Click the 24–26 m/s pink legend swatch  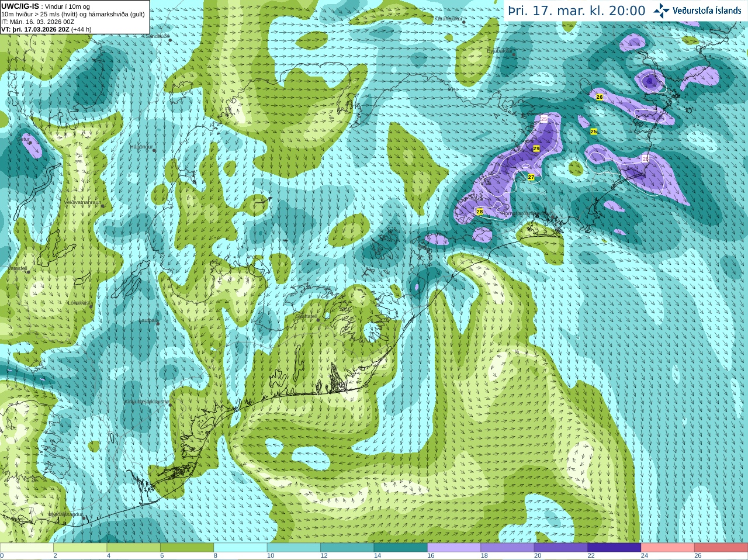point(668,548)
